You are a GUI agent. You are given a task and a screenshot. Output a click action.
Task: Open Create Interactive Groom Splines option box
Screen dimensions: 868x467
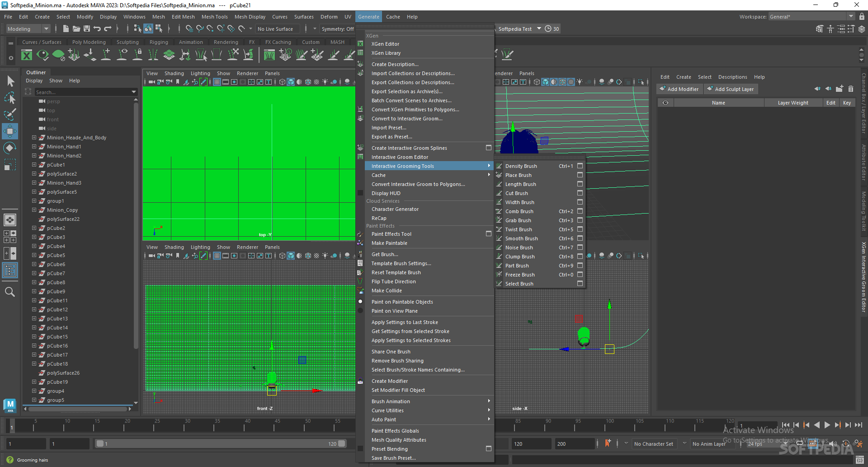[x=489, y=148]
